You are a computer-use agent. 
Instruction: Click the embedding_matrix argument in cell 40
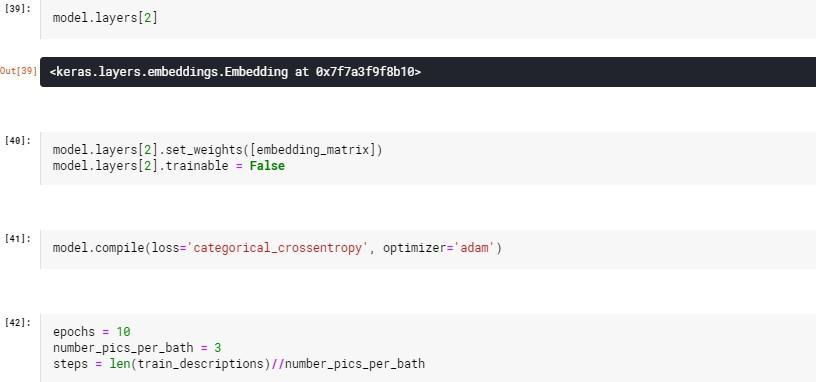point(312,150)
